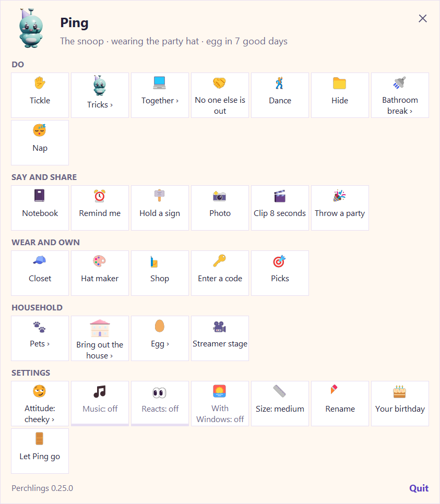This screenshot has width=440, height=504.
Task: Toggle Music off setting
Action: (100, 404)
